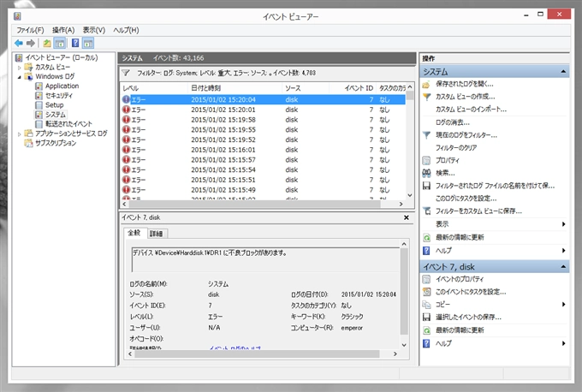Sort by the ソース column header

click(x=306, y=88)
